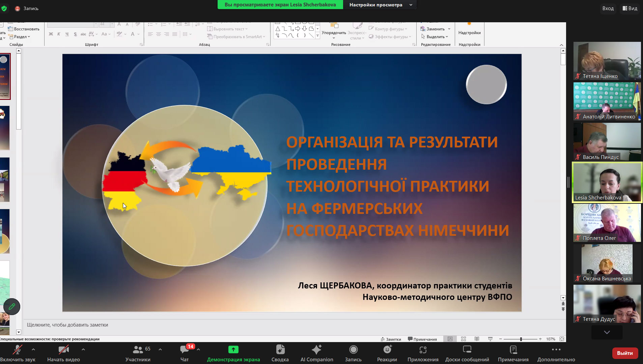This screenshot has height=364, width=643.
Task: Start video with the camera icon
Action: [x=63, y=349]
